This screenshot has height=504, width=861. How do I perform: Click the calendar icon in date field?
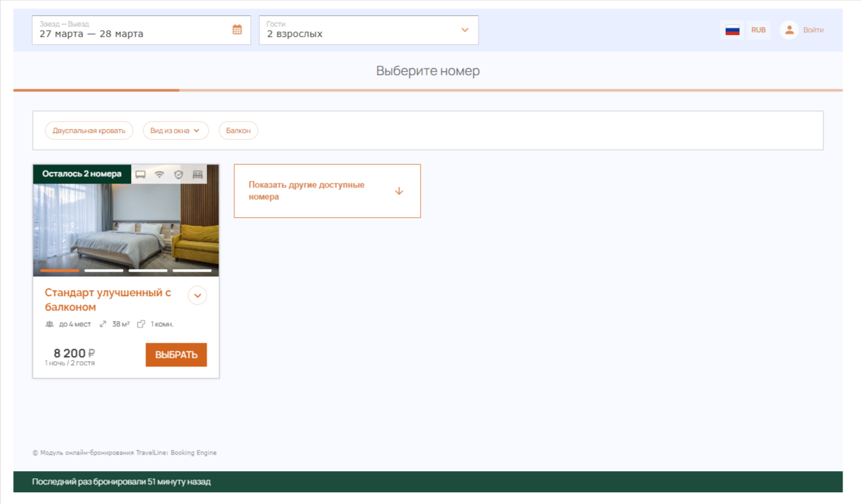(x=237, y=30)
